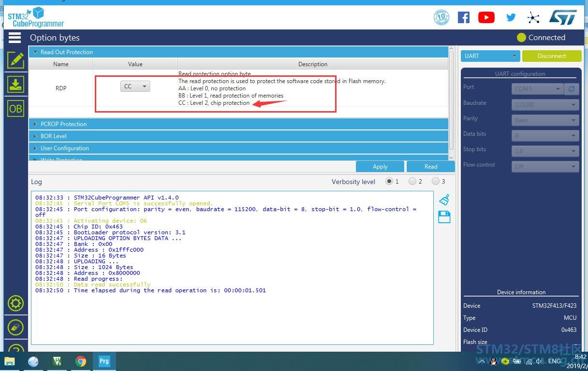588x371 pixels.
Task: Set verbosity level to 1
Action: click(389, 182)
